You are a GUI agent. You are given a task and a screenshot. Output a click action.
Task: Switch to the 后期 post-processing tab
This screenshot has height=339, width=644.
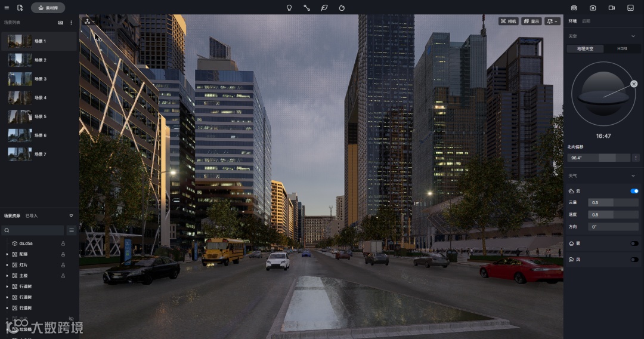[586, 21]
